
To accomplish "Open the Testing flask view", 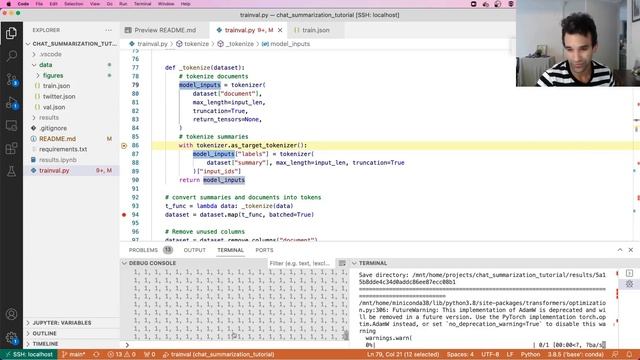I will [x=11, y=171].
